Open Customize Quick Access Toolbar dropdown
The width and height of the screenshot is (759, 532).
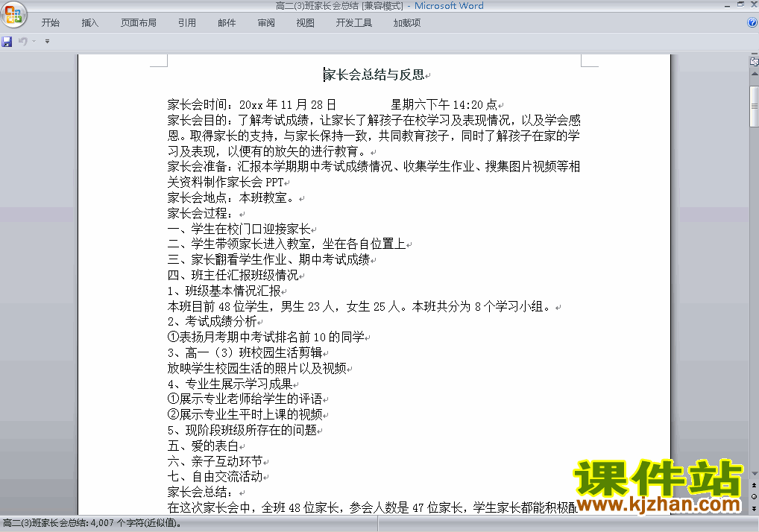pyautogui.click(x=47, y=42)
